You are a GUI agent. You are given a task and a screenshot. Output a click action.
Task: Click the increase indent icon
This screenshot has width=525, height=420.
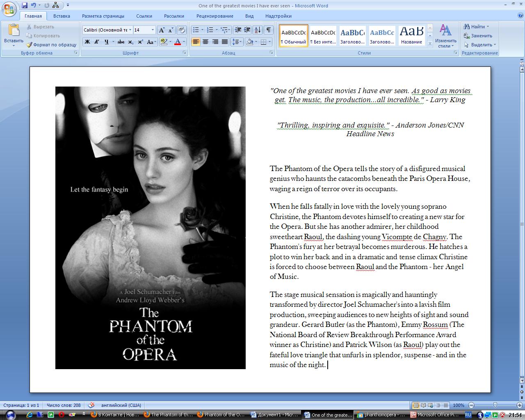[x=247, y=30]
